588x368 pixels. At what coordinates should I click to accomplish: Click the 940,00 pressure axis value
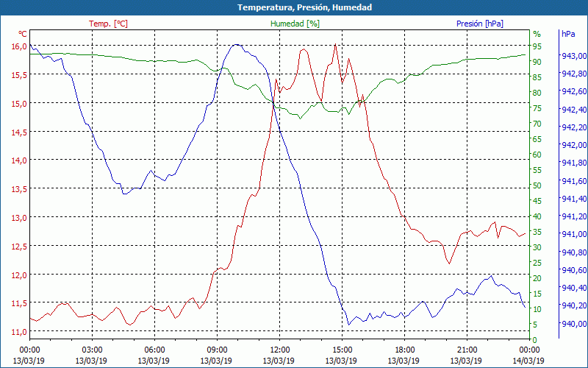pyautogui.click(x=574, y=323)
